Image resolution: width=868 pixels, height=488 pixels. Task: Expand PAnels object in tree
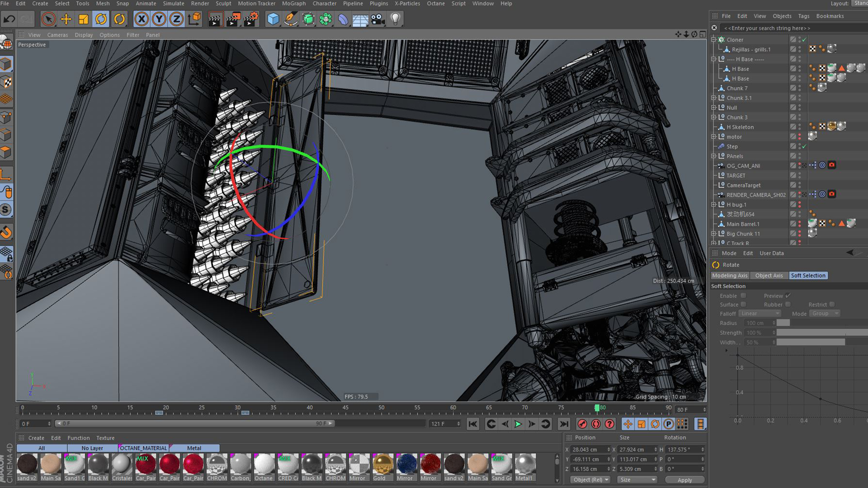pos(713,156)
